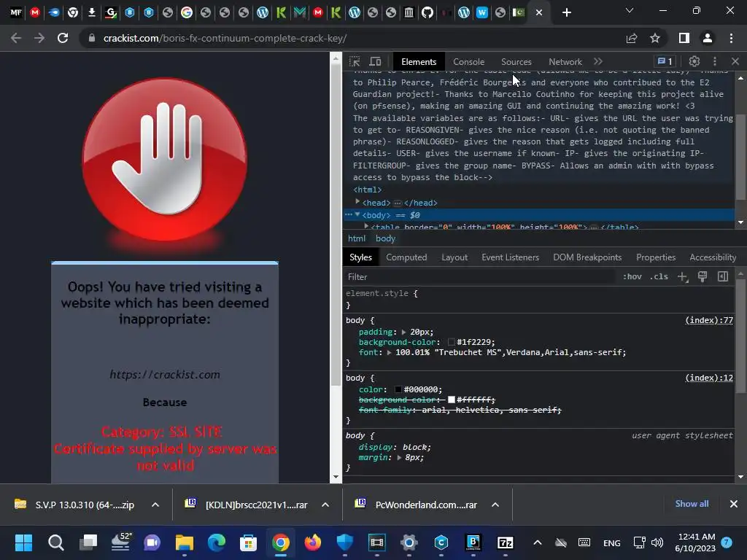747x560 pixels.
Task: Open the Network tab
Action: (565, 62)
